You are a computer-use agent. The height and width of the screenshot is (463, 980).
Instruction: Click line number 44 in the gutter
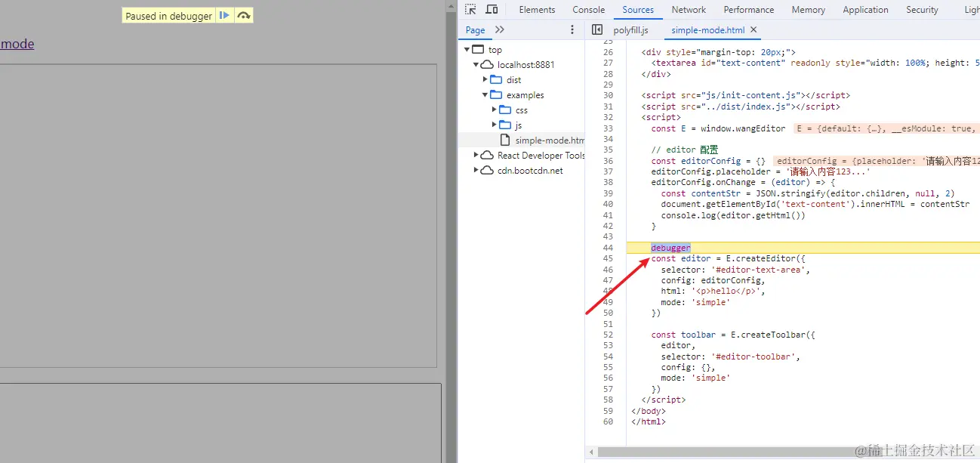tap(608, 248)
